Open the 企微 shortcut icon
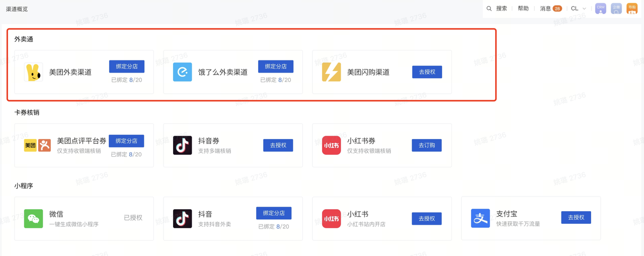Viewport: 644px width, 256px height. tap(616, 9)
